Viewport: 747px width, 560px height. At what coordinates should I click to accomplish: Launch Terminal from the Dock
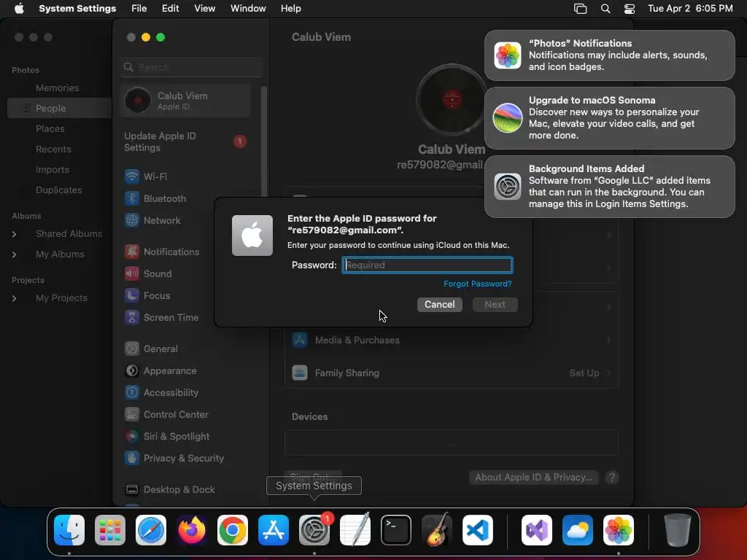pos(396,530)
